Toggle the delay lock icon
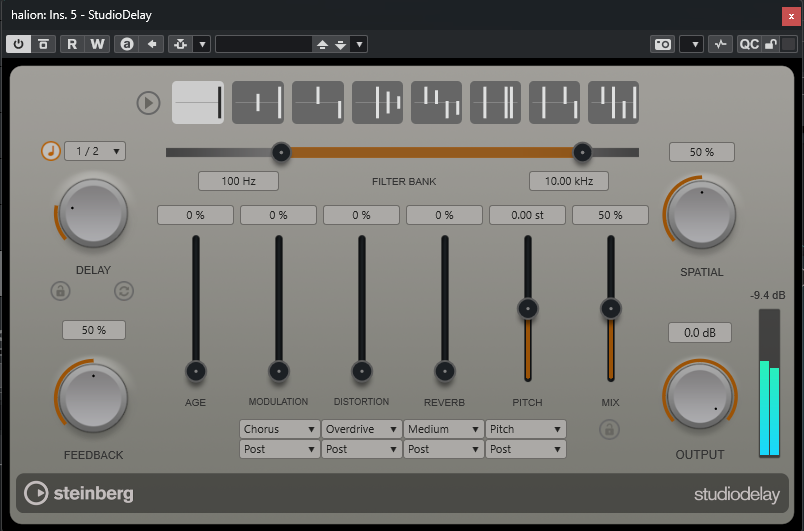Image resolution: width=804 pixels, height=531 pixels. [61, 291]
